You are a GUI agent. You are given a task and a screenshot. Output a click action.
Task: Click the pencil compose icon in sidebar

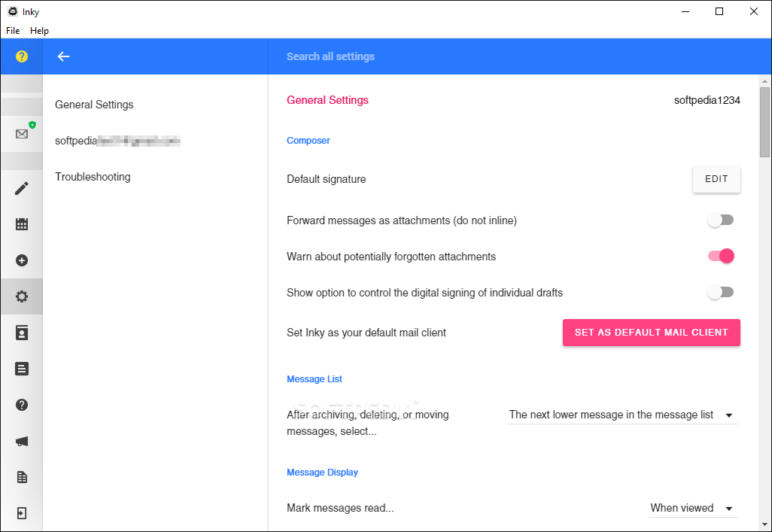(22, 188)
